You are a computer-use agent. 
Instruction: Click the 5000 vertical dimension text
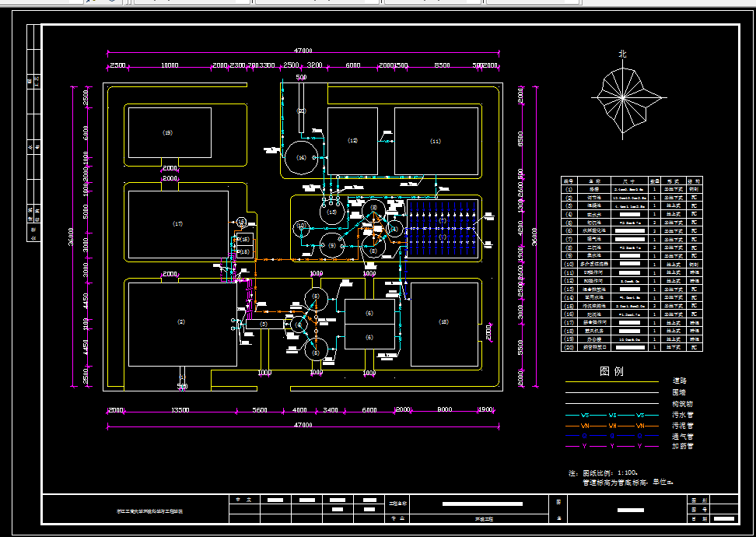tap(86, 212)
